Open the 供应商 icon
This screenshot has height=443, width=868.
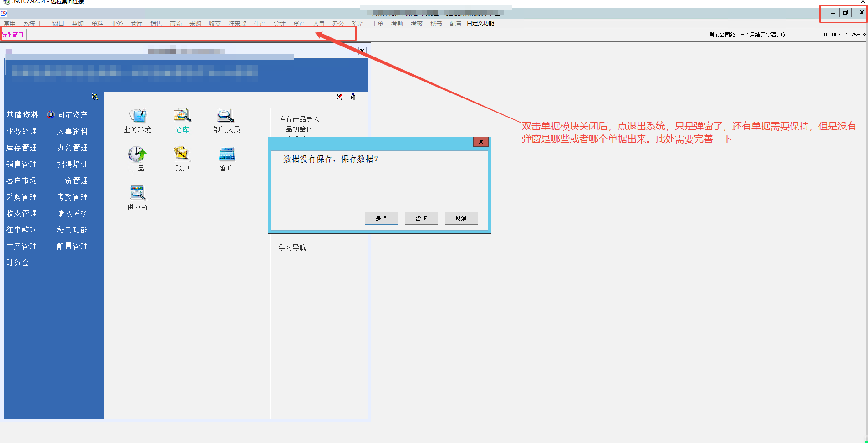(x=137, y=193)
